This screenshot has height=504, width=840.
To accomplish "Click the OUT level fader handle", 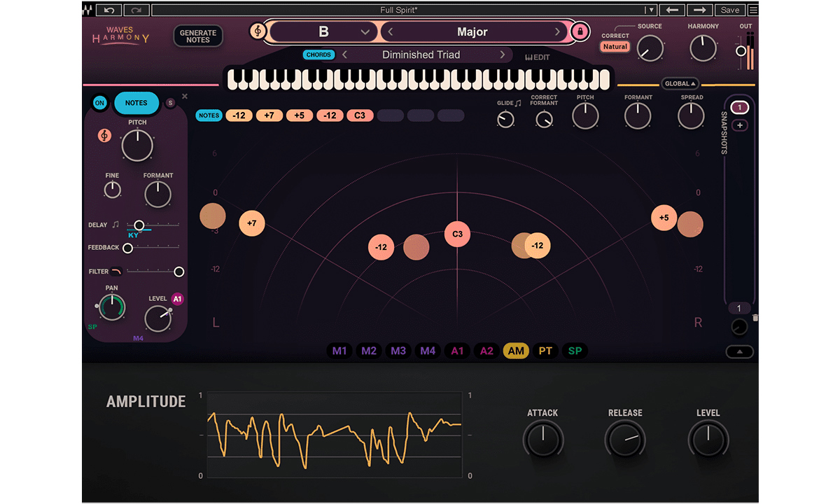I will pos(741,51).
